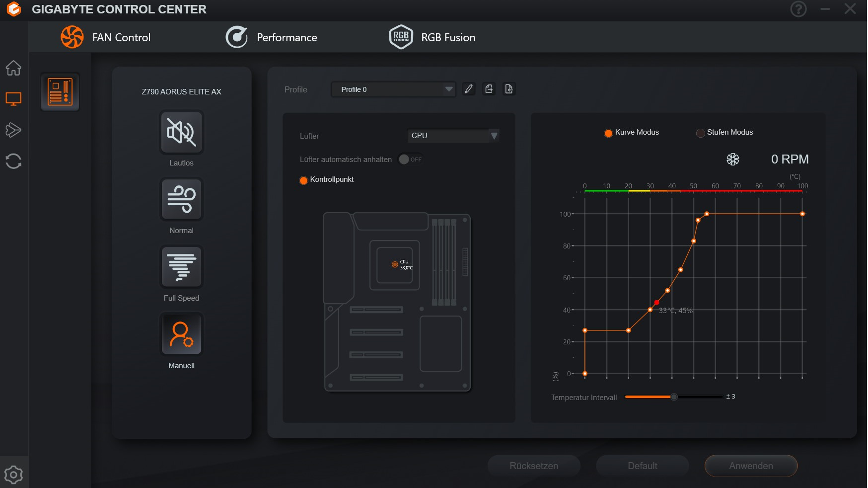This screenshot has height=488, width=868.
Task: Open the RGB Fusion tab
Action: tap(432, 37)
